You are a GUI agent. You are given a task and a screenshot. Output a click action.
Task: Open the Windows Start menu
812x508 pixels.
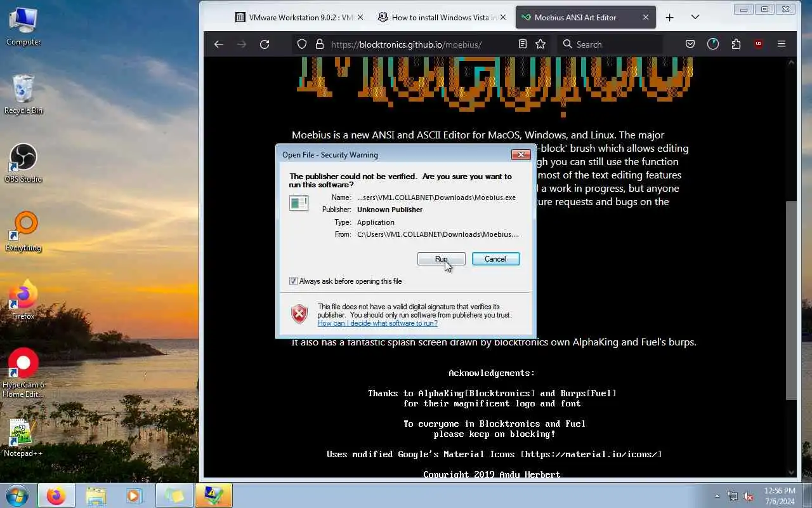[17, 495]
